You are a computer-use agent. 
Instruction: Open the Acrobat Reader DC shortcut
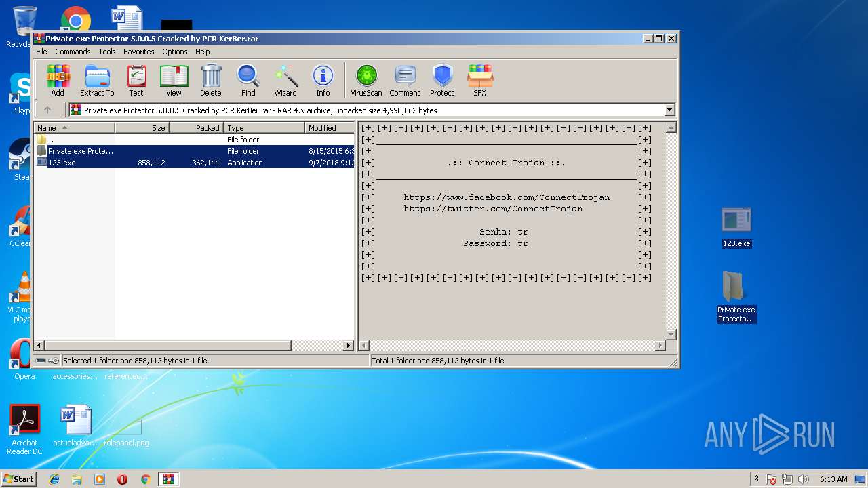pyautogui.click(x=24, y=430)
